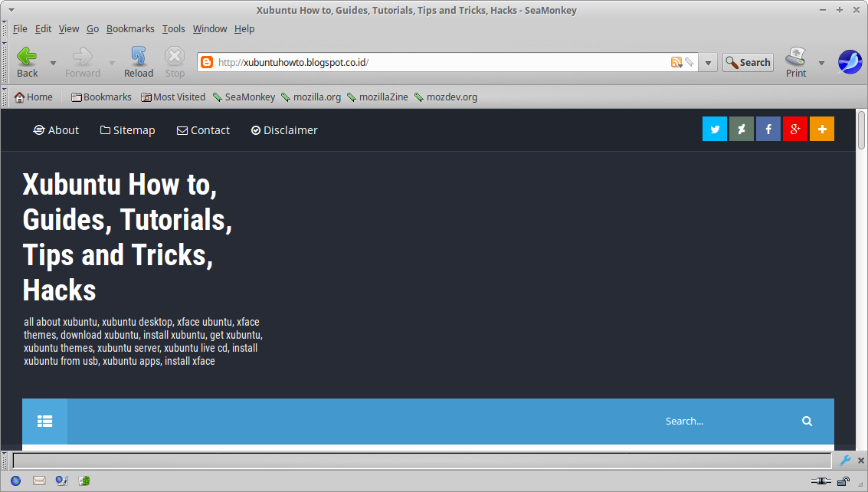
Task: Click the Google Plus social icon
Action: 795,129
